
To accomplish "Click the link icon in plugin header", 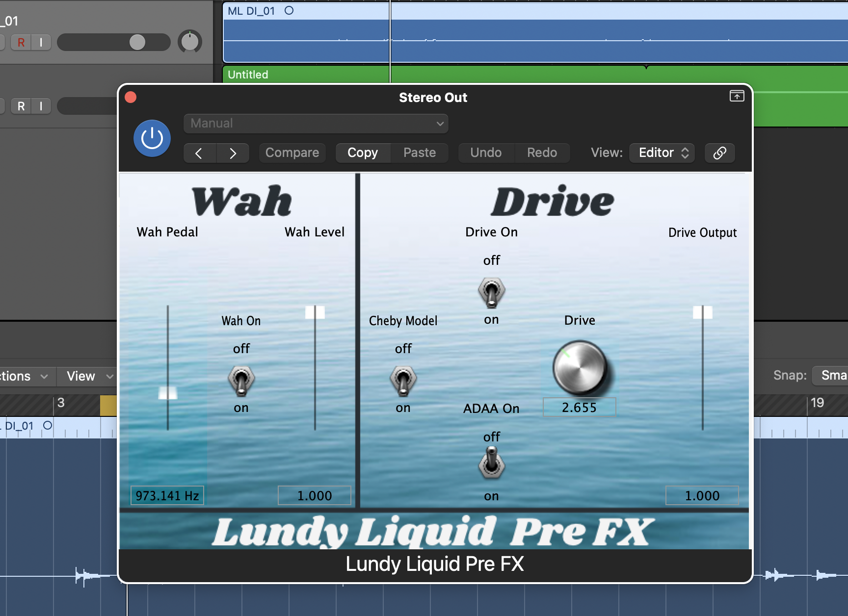I will point(719,153).
